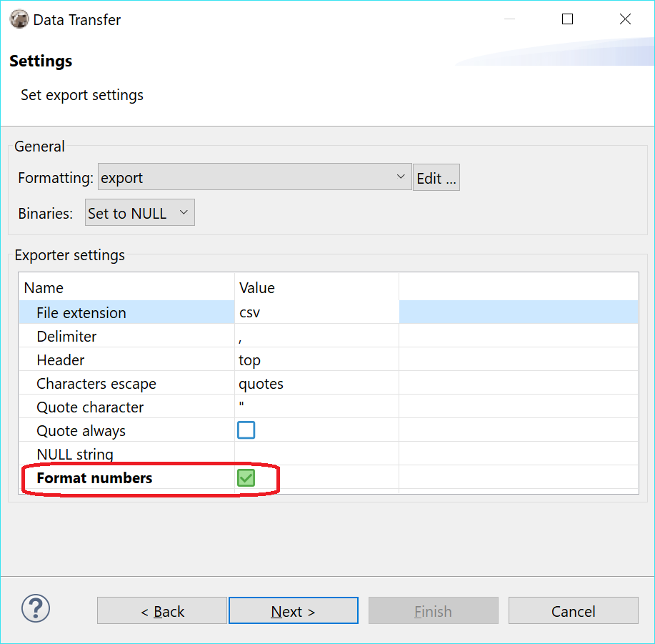Disable the Format numbers checkbox
The width and height of the screenshot is (655, 644).
[246, 477]
